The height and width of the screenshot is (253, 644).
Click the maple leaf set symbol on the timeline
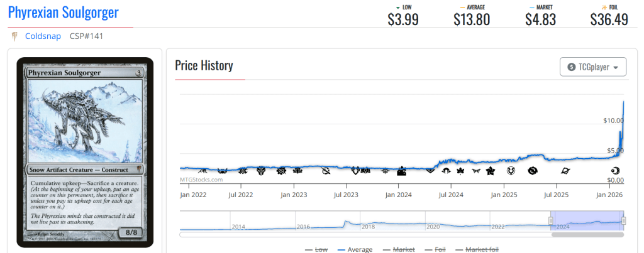pos(460,170)
